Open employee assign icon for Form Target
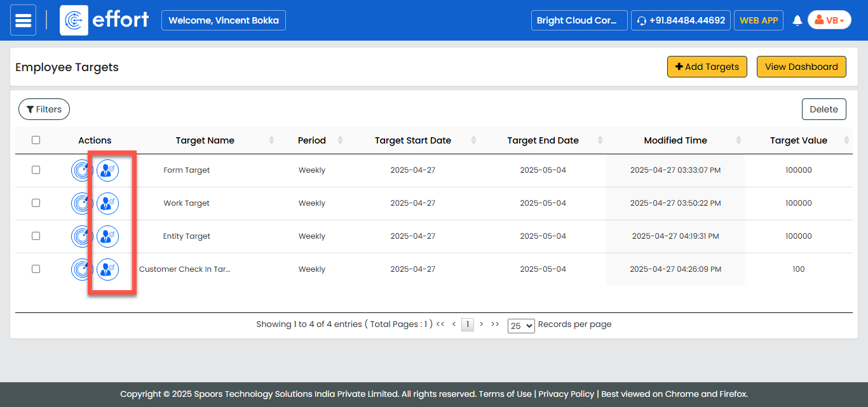Screen dimensions: 868x407 (107, 170)
